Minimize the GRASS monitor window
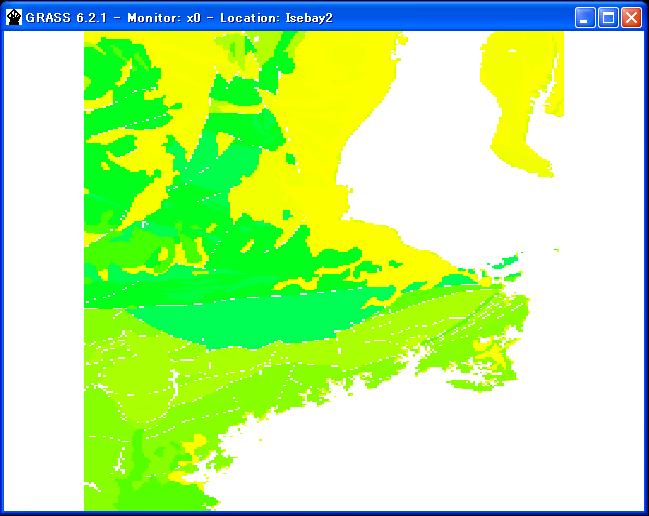This screenshot has width=649, height=516. (585, 18)
